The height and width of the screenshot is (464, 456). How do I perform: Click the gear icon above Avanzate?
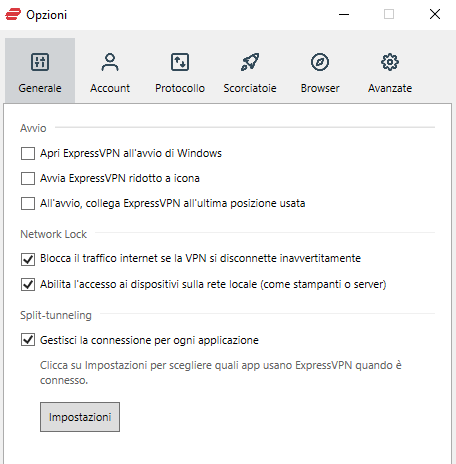click(x=390, y=62)
